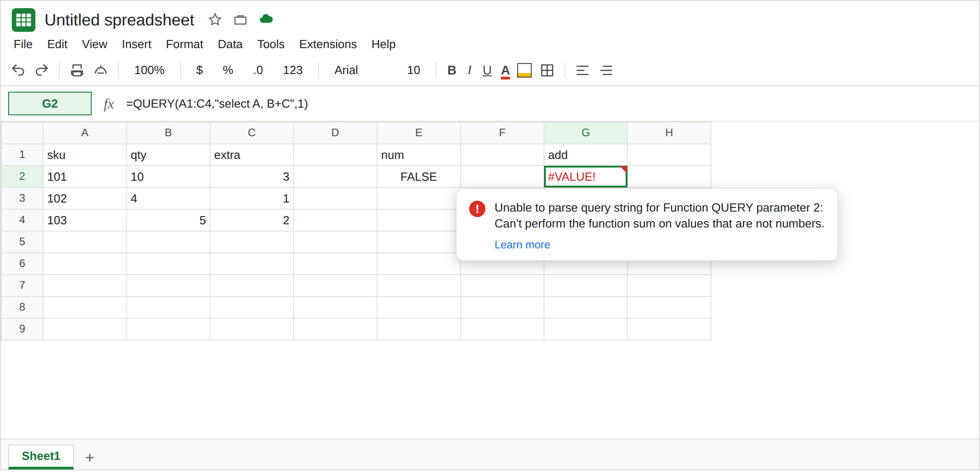Screen dimensions: 980x474
Task: Add a new sheet with plus button
Action: tap(90, 458)
